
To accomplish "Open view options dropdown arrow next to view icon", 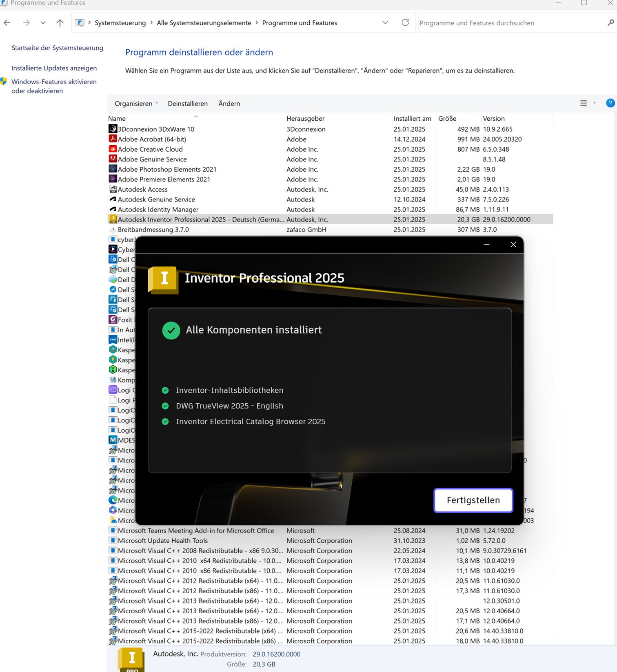I will [x=595, y=103].
